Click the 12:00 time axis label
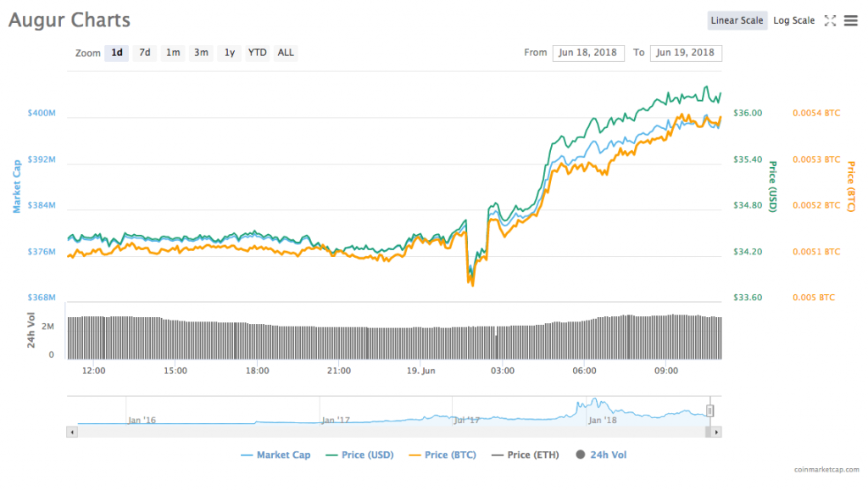This screenshot has height=491, width=868. [93, 371]
